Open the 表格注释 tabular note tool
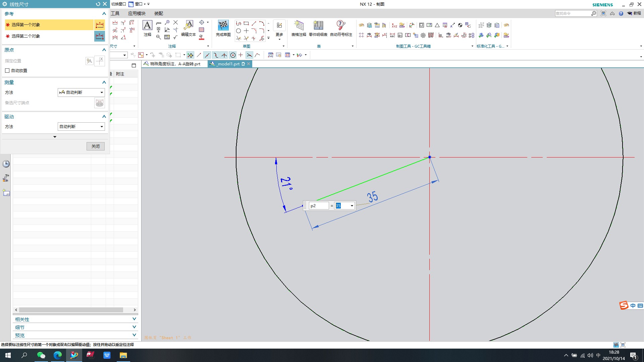Viewport: 644px width, 362px height. tap(299, 28)
